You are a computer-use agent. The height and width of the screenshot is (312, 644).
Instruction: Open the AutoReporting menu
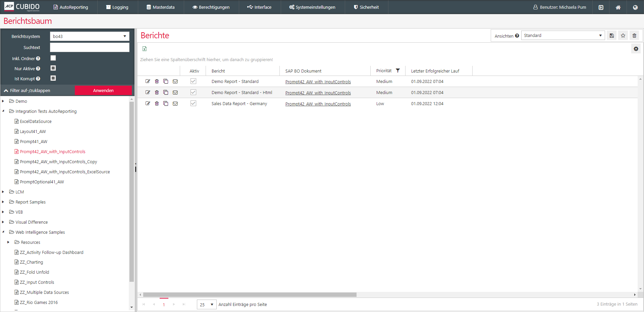(x=71, y=7)
